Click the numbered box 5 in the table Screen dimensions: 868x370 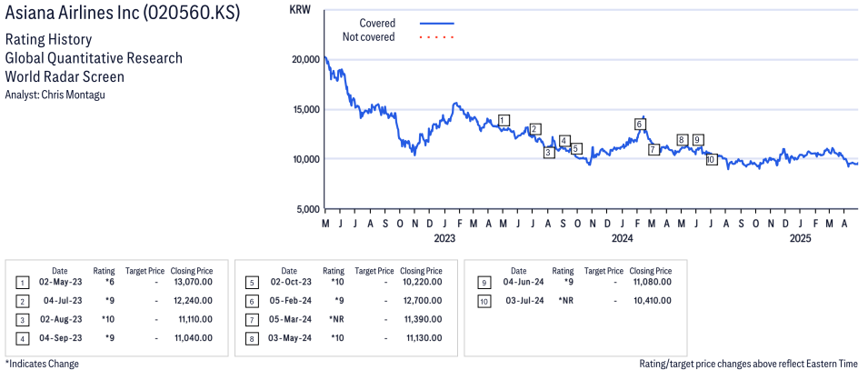(252, 283)
